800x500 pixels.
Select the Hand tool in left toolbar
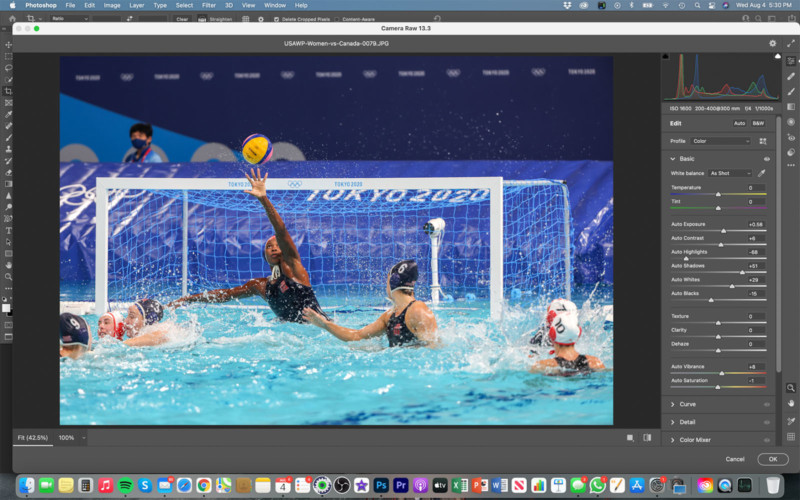point(9,265)
